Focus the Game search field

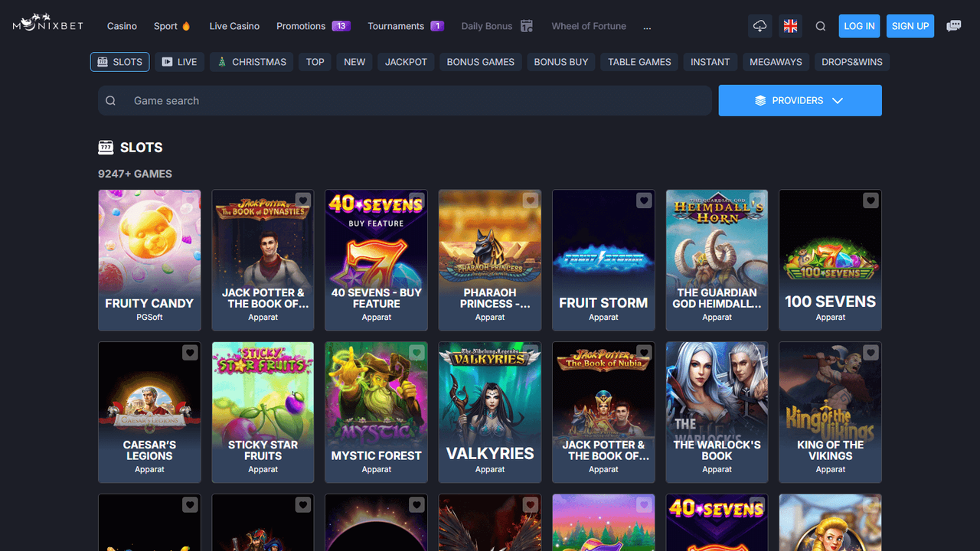405,100
